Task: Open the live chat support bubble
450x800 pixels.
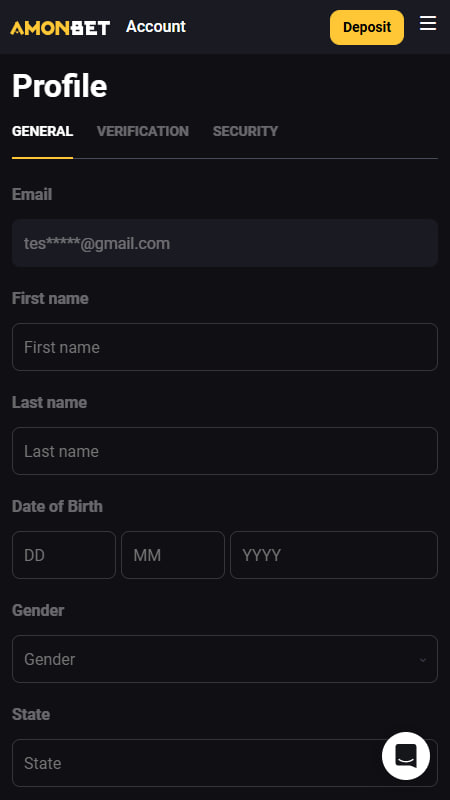Action: [x=406, y=756]
